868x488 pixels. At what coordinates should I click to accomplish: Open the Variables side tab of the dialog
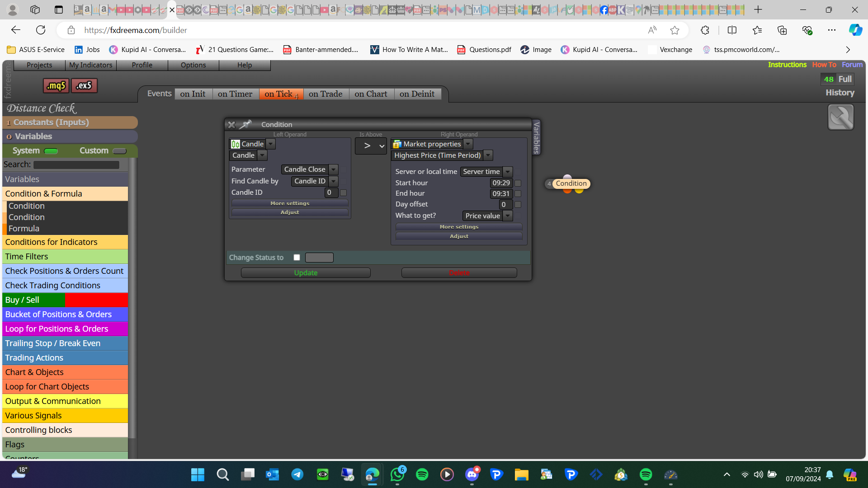coord(536,137)
